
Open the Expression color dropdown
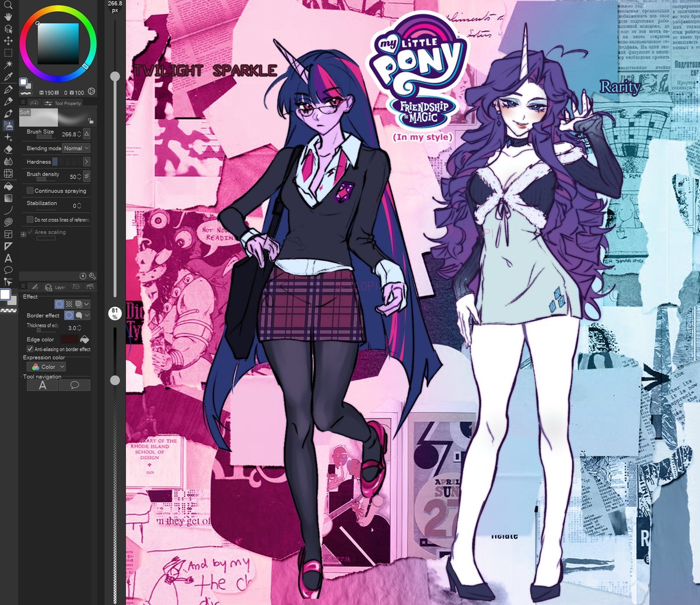45,367
